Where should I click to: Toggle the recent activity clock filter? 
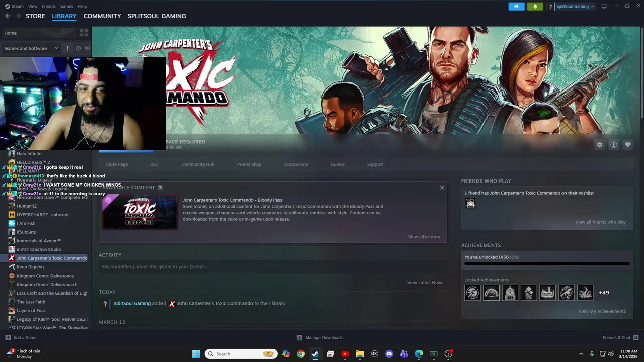click(x=78, y=48)
